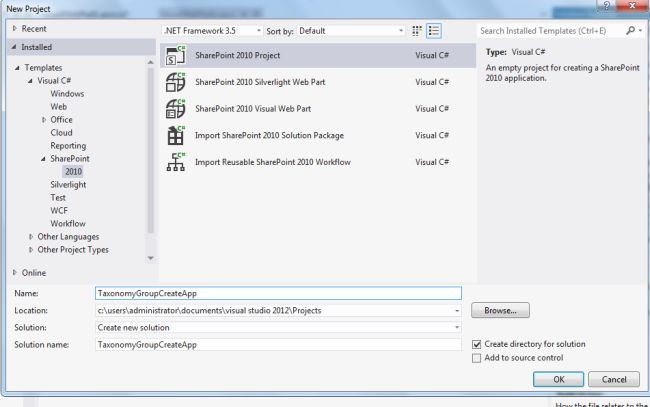Viewport: 650px width, 407px height.
Task: Expand the Recent section
Action: (15, 28)
